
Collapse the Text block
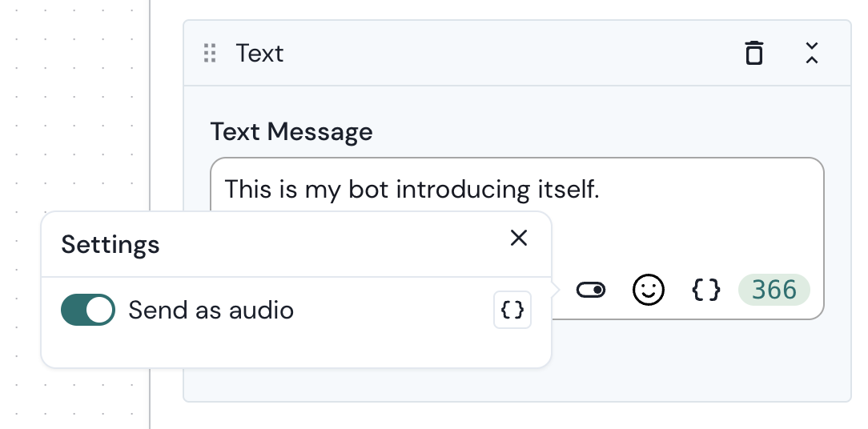[811, 54]
